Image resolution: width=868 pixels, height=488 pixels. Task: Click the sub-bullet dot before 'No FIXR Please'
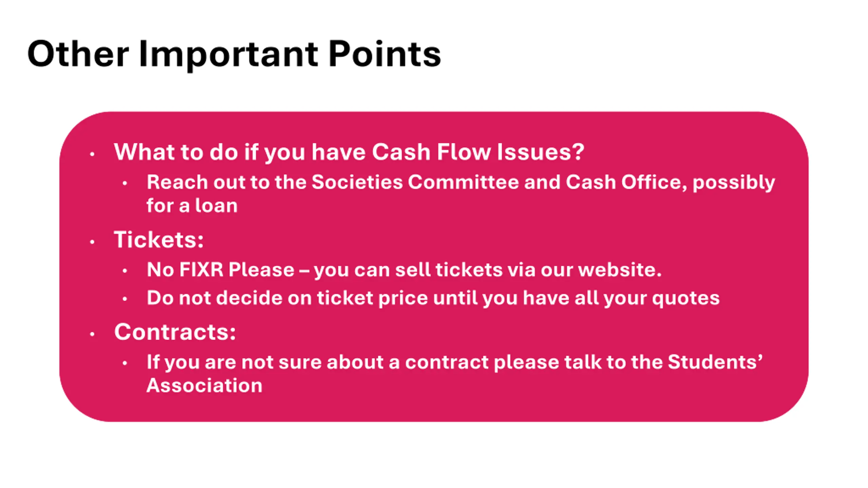[125, 271]
